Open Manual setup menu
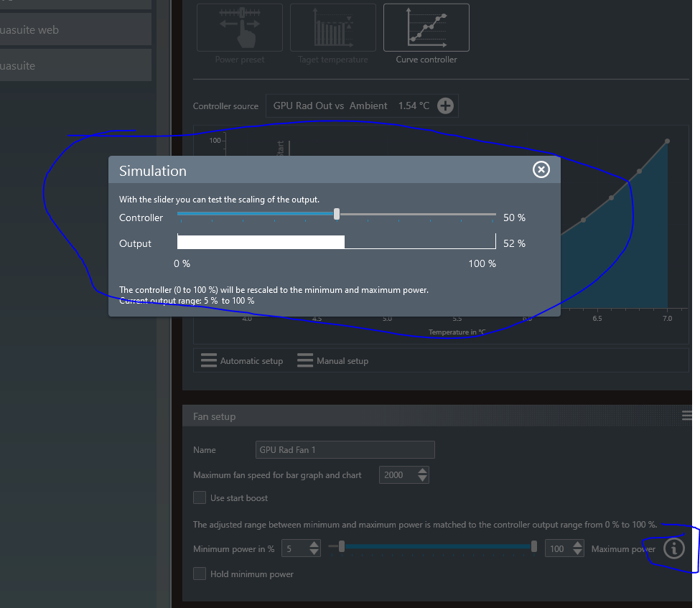 click(x=333, y=360)
